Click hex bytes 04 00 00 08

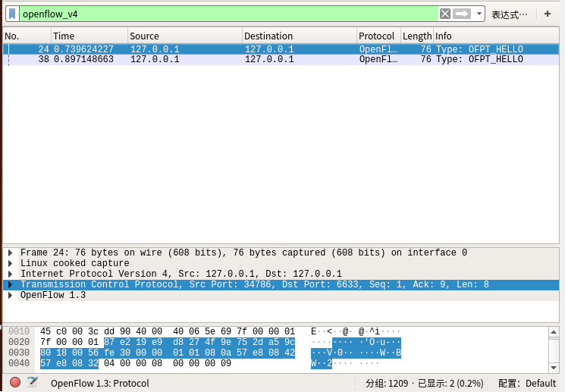133,363
